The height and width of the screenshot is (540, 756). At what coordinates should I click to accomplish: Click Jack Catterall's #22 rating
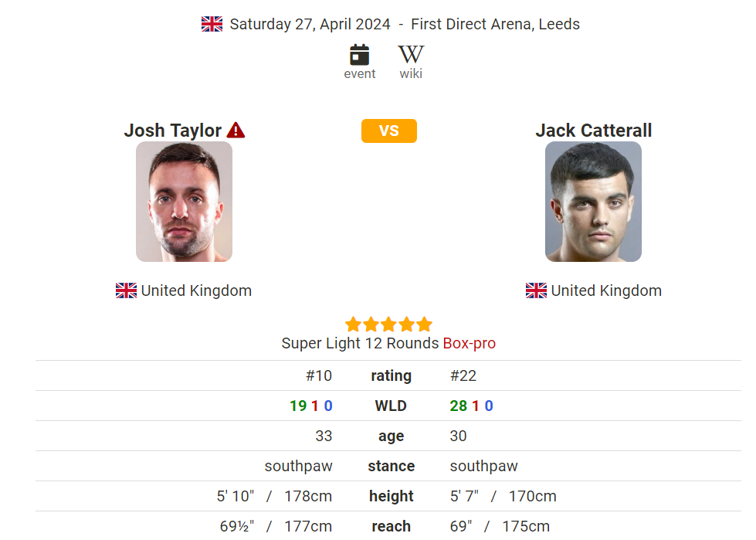pyautogui.click(x=463, y=375)
